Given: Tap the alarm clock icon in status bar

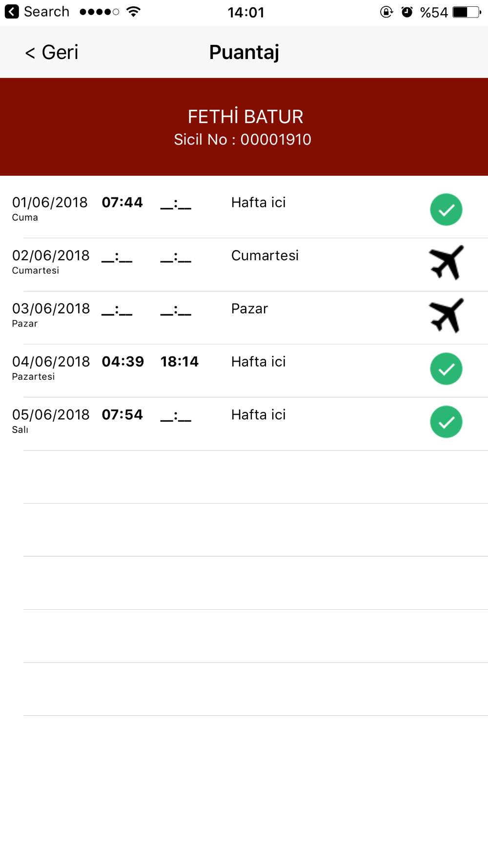Looking at the screenshot, I should (x=407, y=12).
